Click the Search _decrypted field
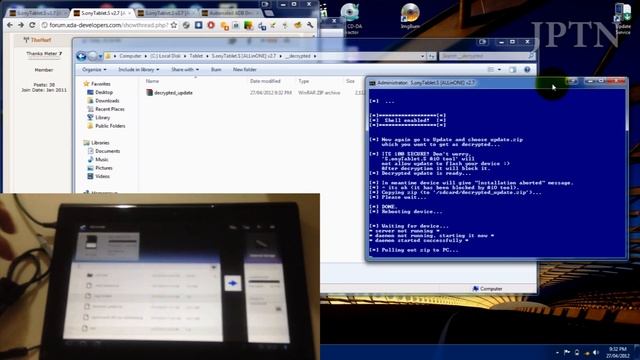 487,56
